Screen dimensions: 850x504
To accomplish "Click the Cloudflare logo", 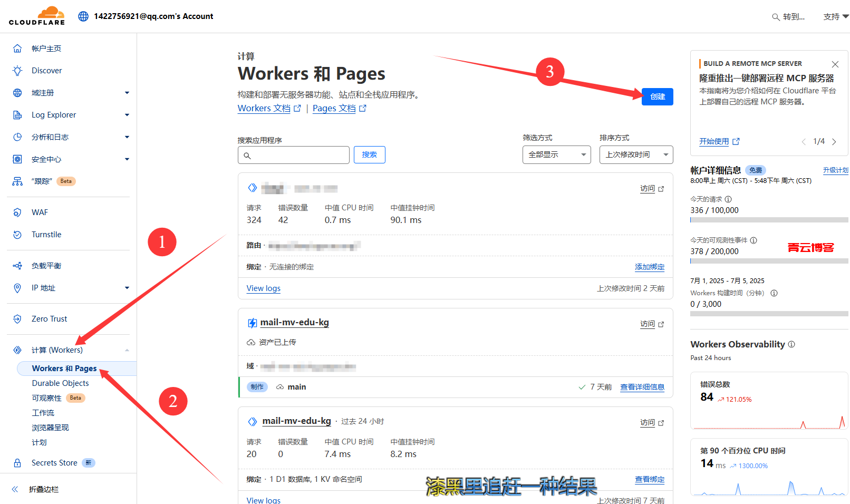I will point(37,16).
